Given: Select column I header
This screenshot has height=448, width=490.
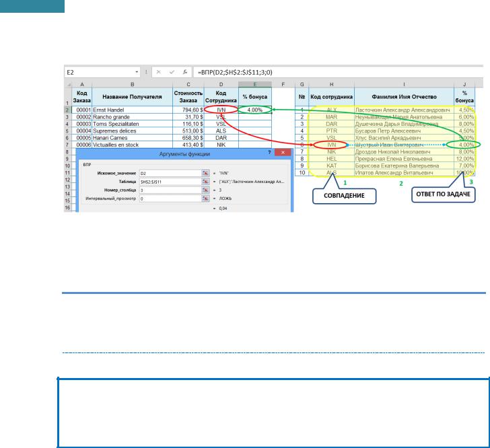Looking at the screenshot, I should (x=404, y=84).
